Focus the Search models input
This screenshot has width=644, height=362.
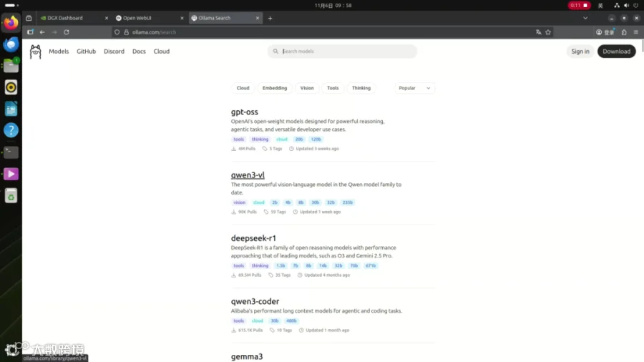coord(342,52)
